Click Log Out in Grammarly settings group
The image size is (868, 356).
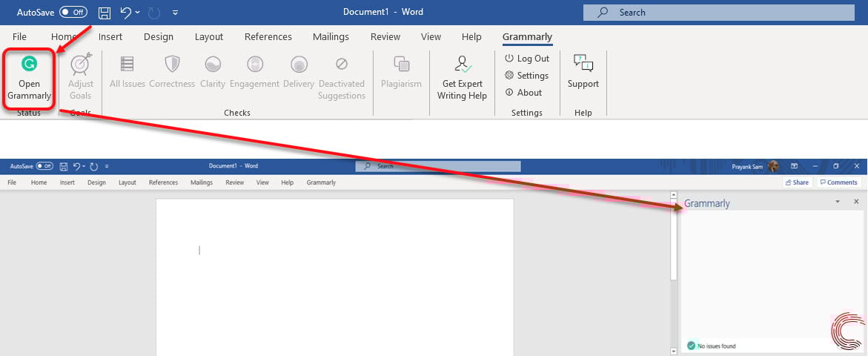click(527, 58)
